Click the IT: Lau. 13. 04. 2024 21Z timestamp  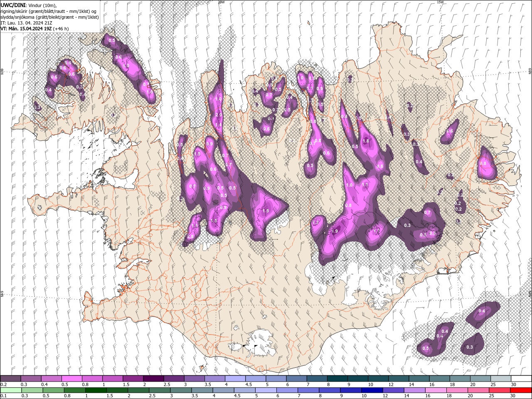click(26, 23)
